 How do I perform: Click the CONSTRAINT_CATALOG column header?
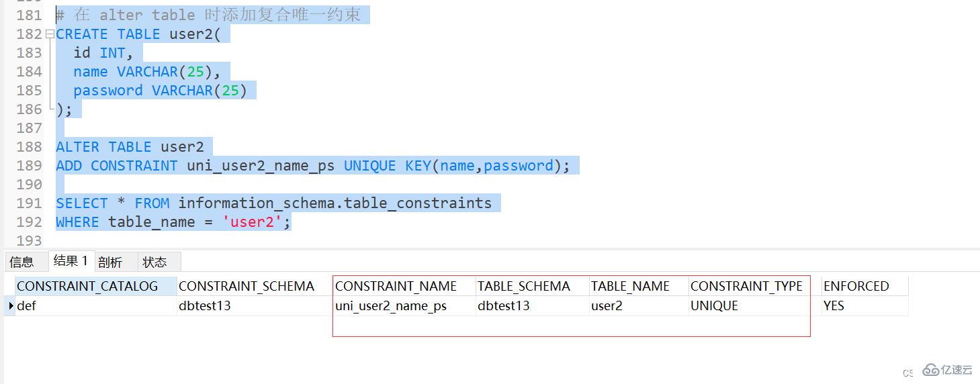pyautogui.click(x=87, y=287)
